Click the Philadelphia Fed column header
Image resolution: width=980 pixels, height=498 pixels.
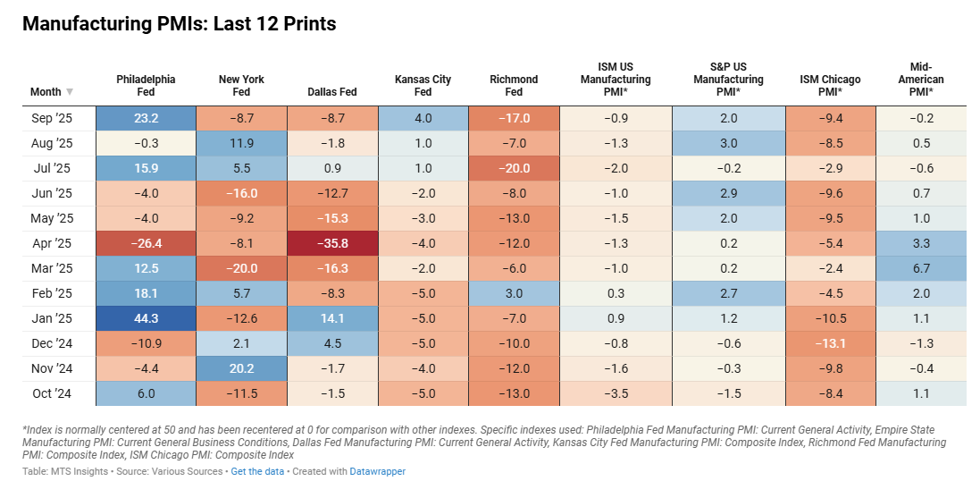(146, 85)
